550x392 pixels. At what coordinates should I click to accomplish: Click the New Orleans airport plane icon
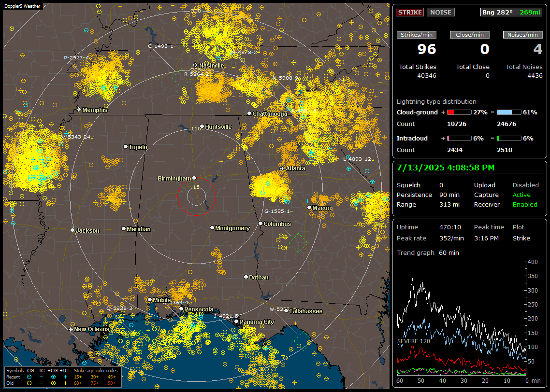pos(71,329)
